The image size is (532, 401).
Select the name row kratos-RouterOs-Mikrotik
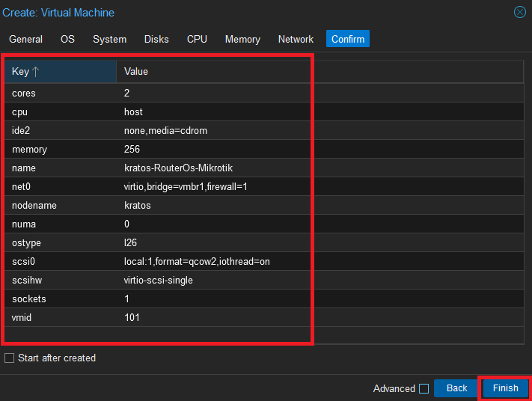[264, 168]
